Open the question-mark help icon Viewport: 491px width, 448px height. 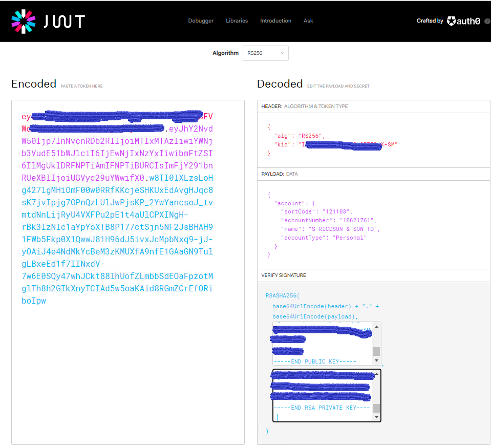[487, 21]
